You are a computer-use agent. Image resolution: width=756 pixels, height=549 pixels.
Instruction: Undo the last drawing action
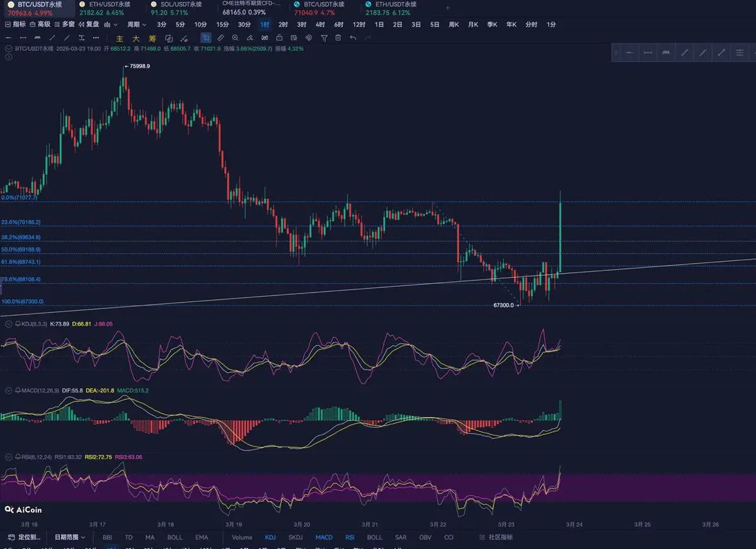coord(353,38)
